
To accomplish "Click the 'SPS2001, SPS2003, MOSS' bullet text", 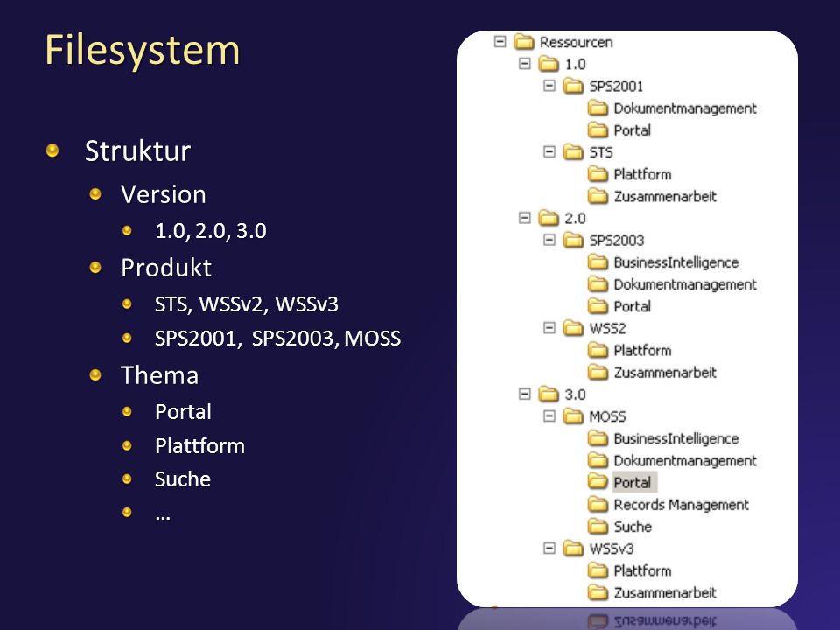I will pos(277,338).
